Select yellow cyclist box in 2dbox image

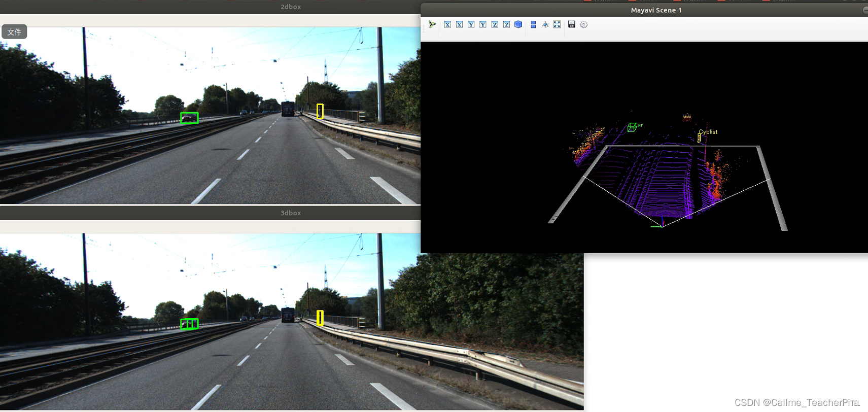point(320,111)
